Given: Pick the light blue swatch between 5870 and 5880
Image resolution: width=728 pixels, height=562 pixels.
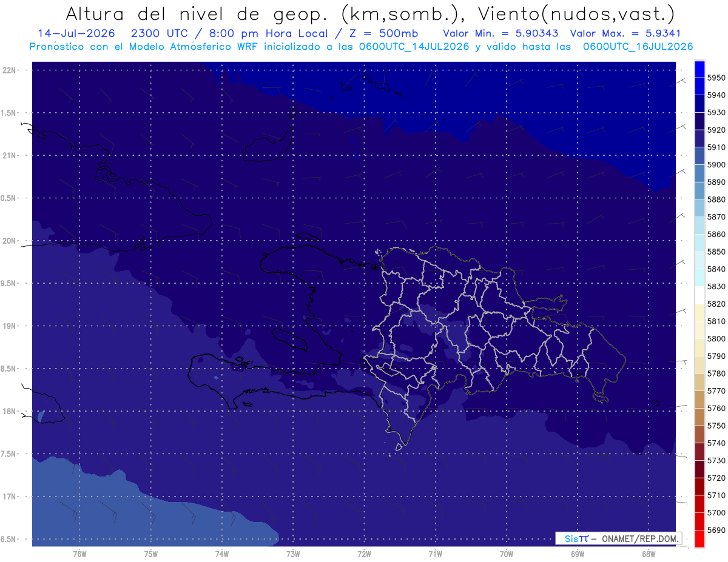Looking at the screenshot, I should [x=699, y=207].
